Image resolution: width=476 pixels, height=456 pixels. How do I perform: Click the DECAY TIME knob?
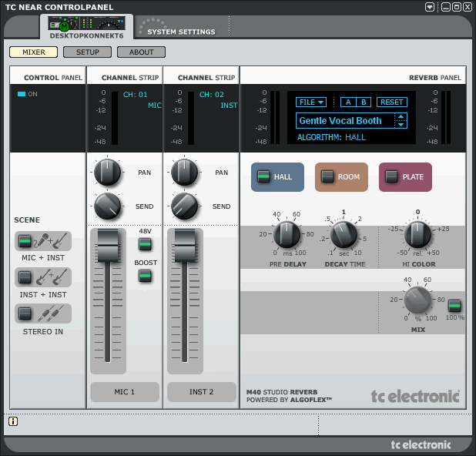(344, 234)
